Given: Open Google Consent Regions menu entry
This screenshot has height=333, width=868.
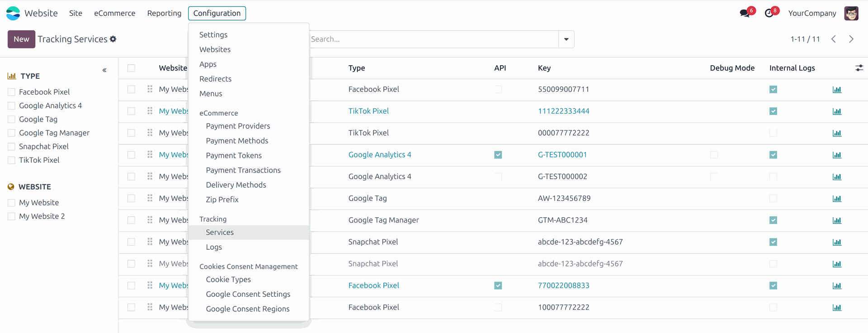Looking at the screenshot, I should (248, 309).
